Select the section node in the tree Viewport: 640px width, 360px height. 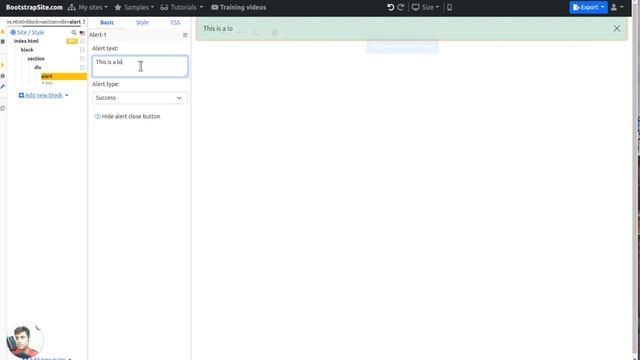[x=36, y=59]
